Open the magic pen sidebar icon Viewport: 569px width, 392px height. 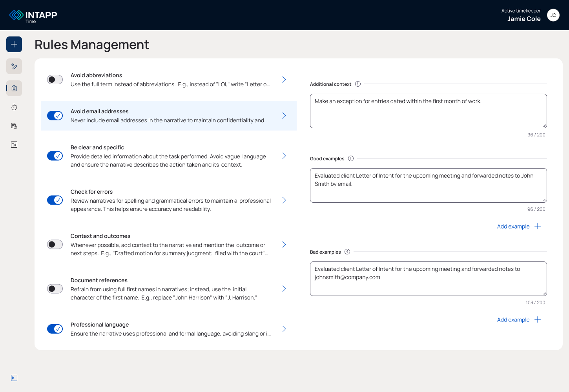[x=14, y=66]
